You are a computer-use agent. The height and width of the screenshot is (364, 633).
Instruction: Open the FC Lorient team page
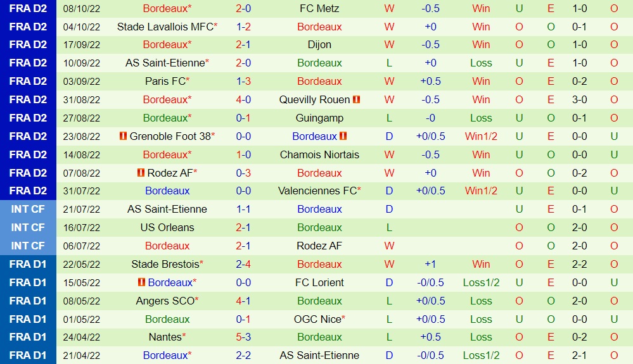[x=319, y=282]
